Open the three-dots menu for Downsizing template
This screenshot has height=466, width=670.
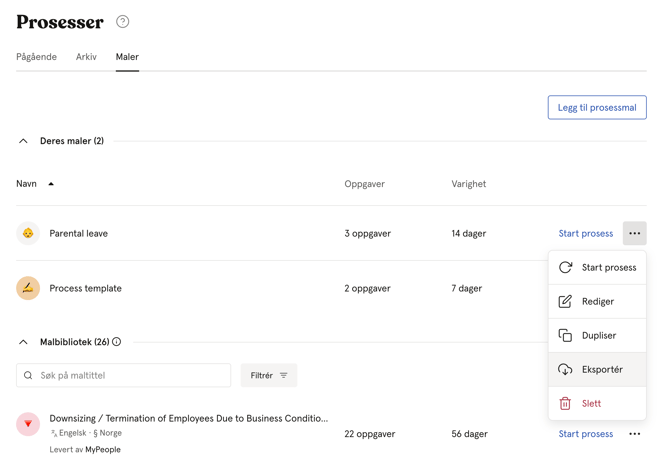tap(635, 434)
